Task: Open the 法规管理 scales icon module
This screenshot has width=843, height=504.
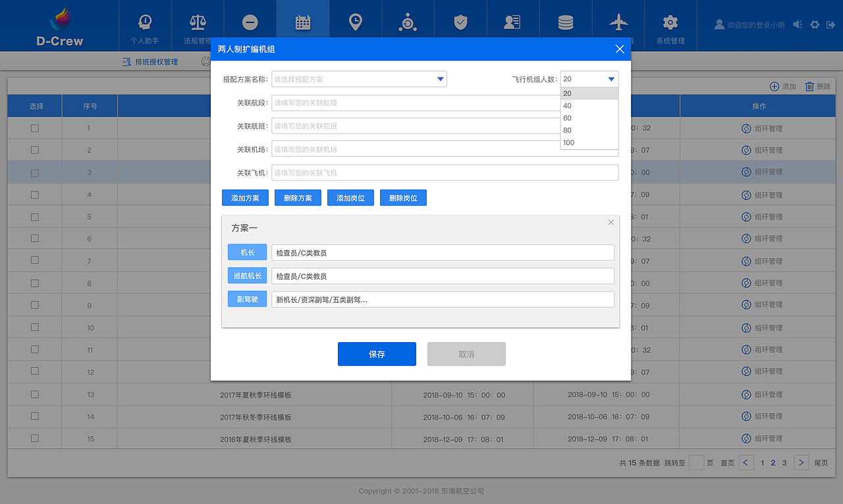Action: 198,26
